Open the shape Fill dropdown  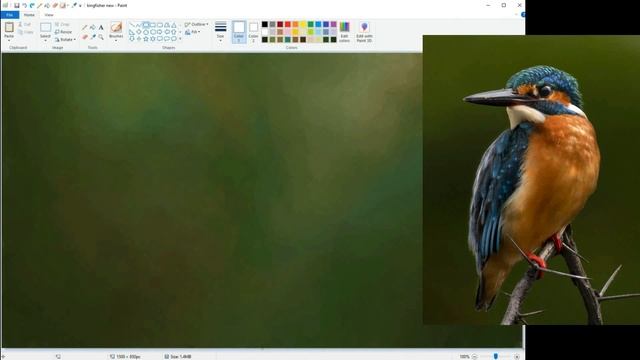coord(193,32)
